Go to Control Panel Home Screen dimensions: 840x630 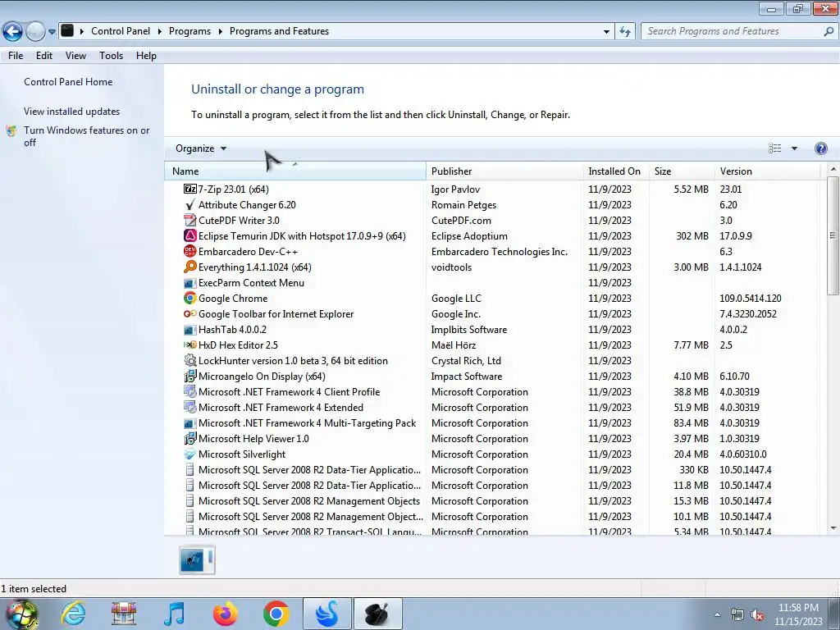(x=68, y=82)
